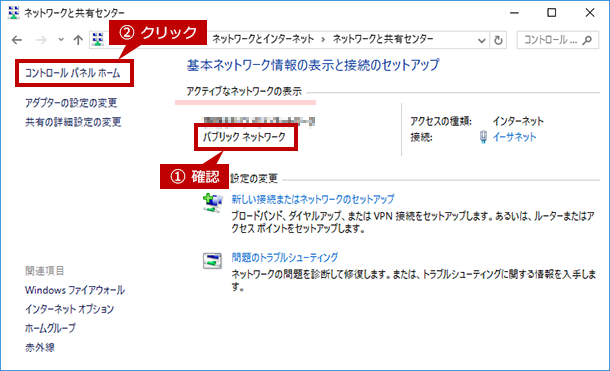Viewport: 610px width, 371px height.
Task: Minimize the ネットワークと共有センター window
Action: [x=514, y=13]
